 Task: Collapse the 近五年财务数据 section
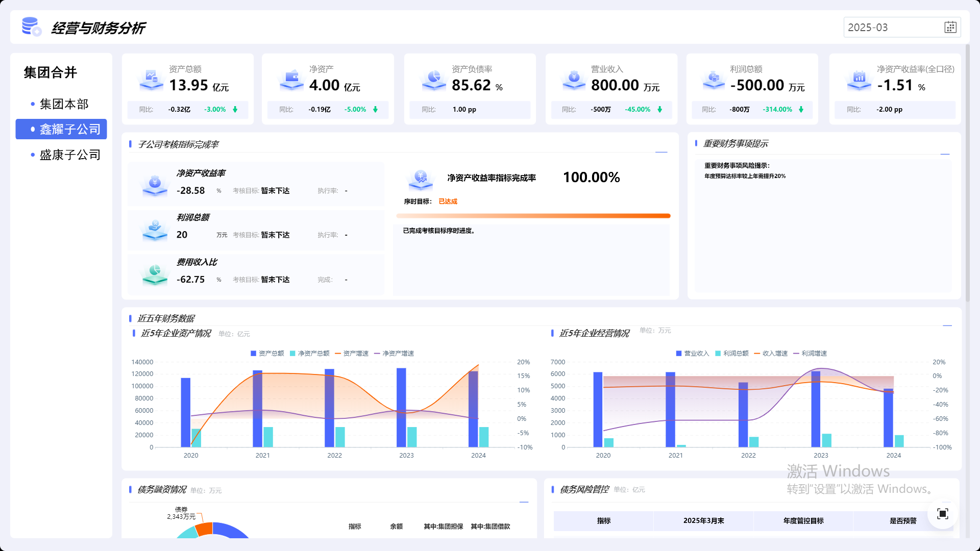click(947, 325)
